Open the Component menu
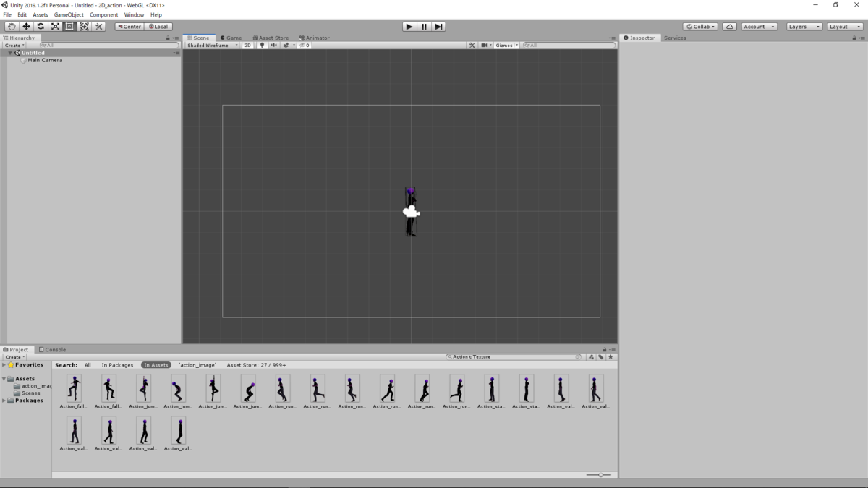Screen dimensions: 868x488 click(x=103, y=14)
